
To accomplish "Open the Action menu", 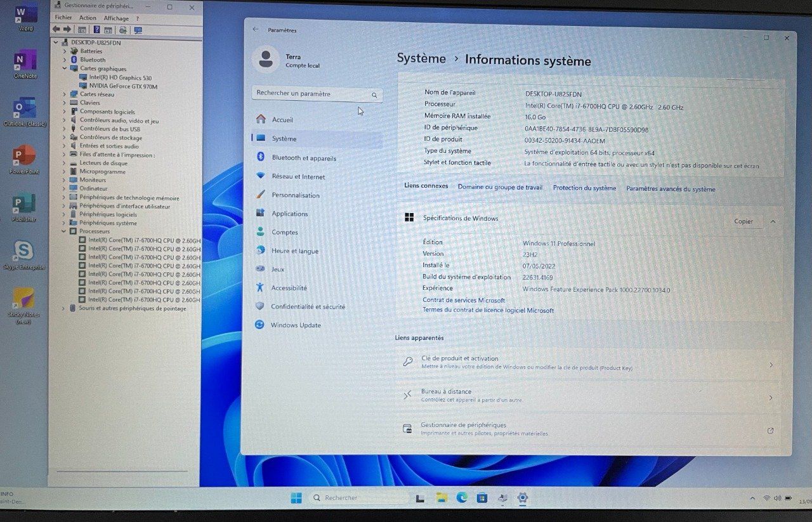I will point(88,18).
